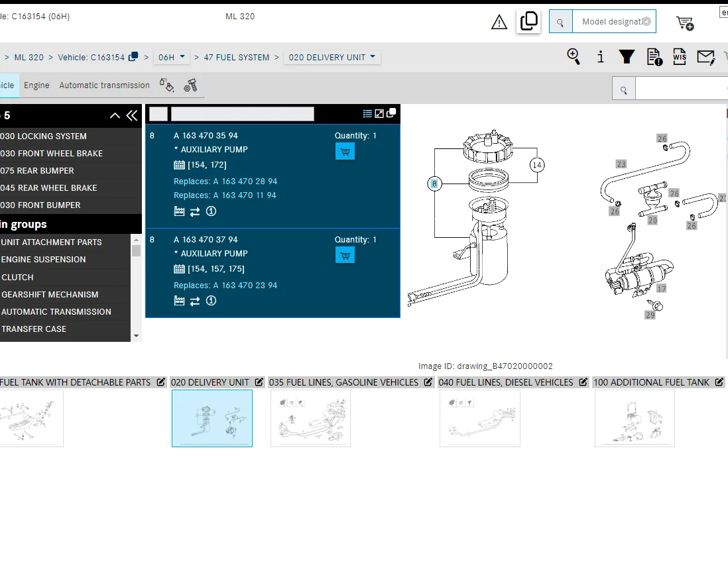Click swap arrows icon for part A 163 470 37 94

(195, 301)
